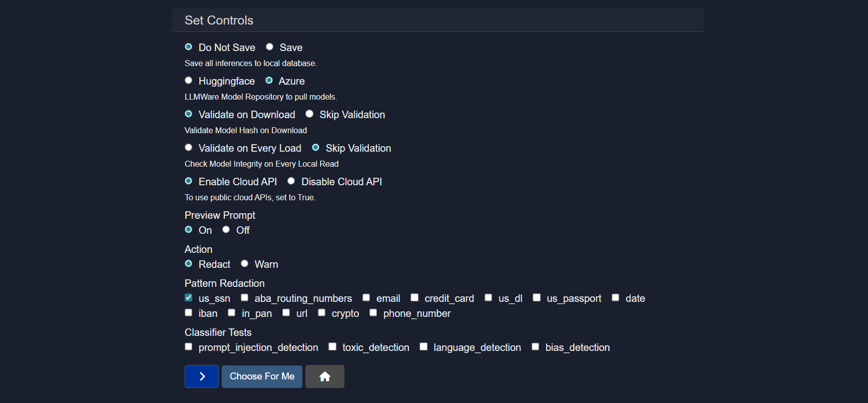Enable the crypto pattern checkbox

pyautogui.click(x=322, y=313)
